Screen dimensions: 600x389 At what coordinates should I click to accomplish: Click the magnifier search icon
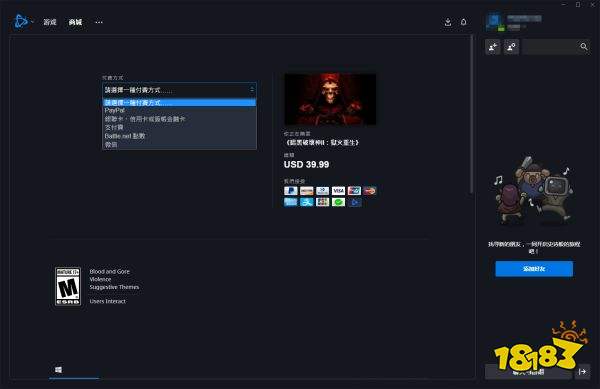(584, 47)
